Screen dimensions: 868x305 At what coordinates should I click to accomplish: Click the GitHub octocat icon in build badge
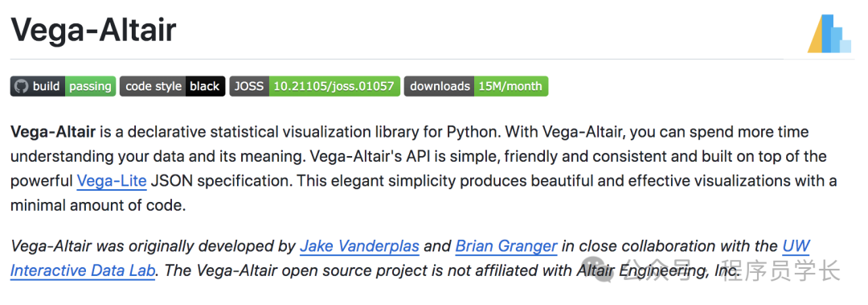21,86
